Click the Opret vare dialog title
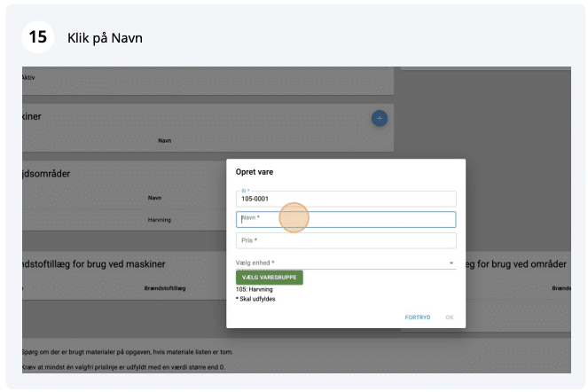588x392 pixels. (255, 170)
